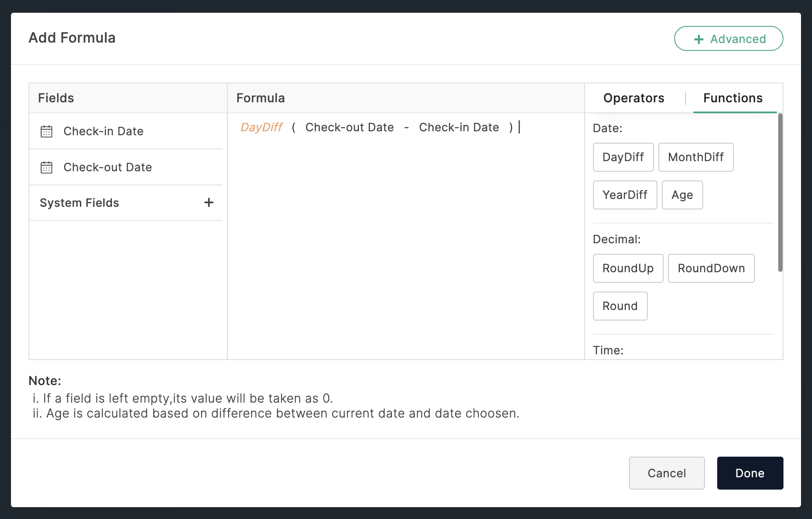The image size is (812, 519).
Task: Insert the DayDiff function
Action: point(623,157)
